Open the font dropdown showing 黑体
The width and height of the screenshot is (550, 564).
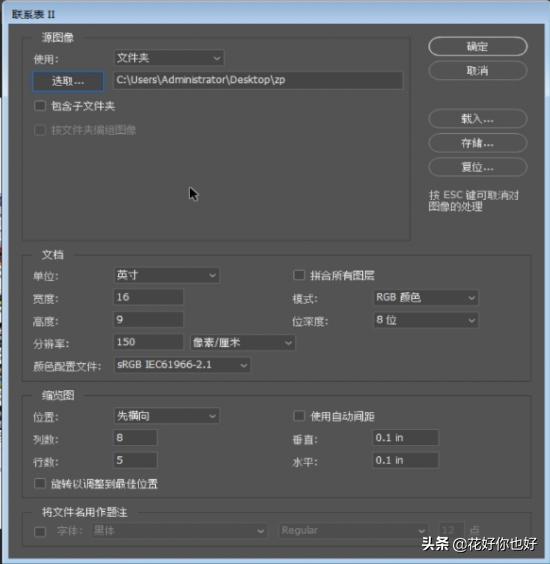coord(179,531)
